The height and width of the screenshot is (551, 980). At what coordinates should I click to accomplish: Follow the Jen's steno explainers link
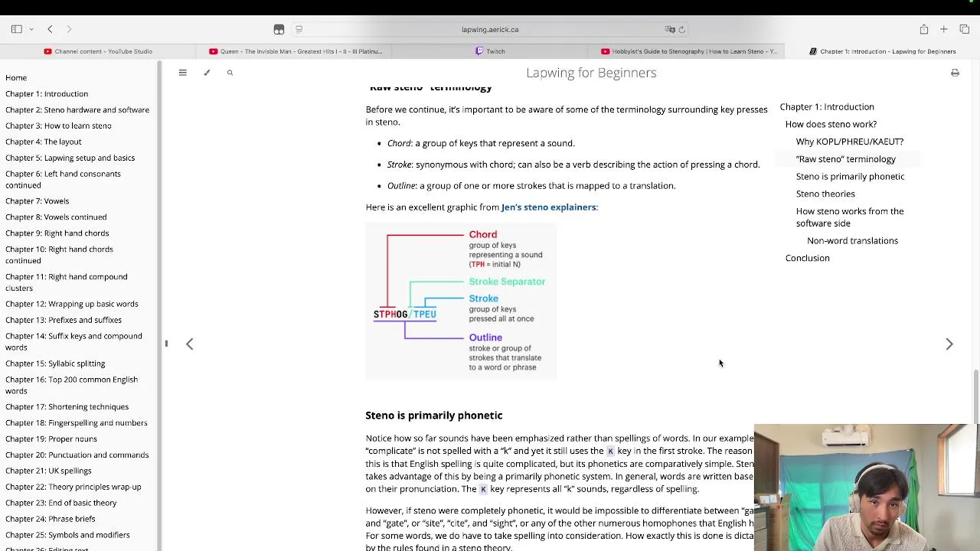(x=548, y=207)
